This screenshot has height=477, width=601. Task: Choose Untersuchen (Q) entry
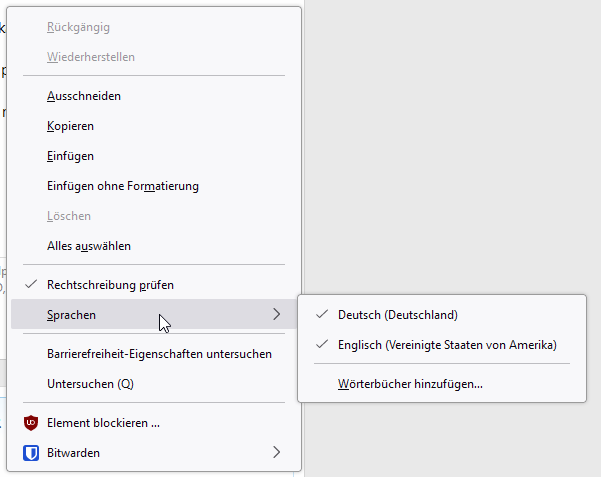click(154, 384)
